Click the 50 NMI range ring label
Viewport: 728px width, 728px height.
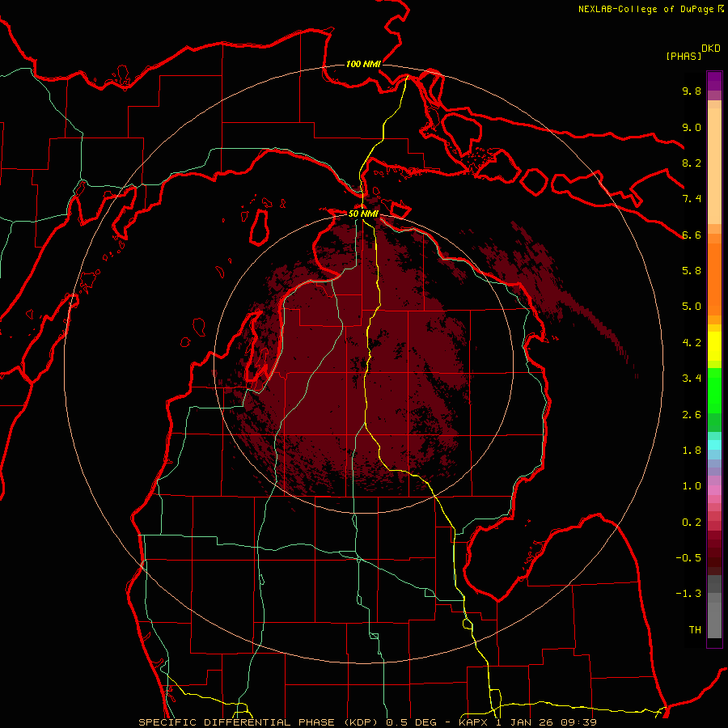[x=363, y=214]
